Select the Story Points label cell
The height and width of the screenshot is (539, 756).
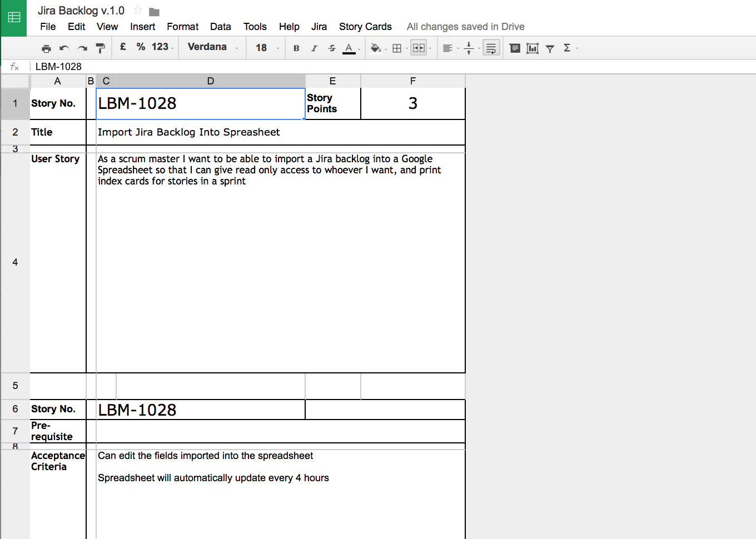pyautogui.click(x=333, y=103)
